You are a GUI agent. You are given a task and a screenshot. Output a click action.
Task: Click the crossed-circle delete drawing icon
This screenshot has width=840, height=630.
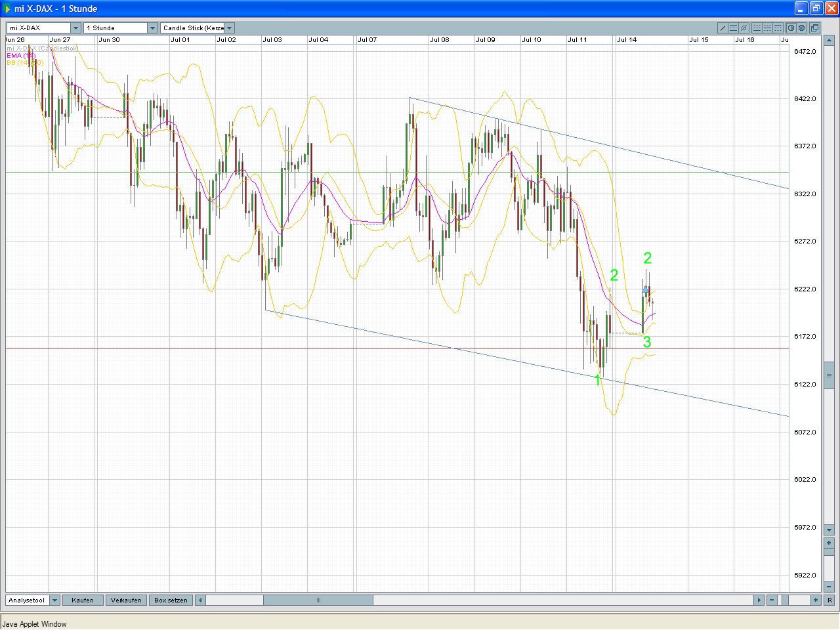744,28
